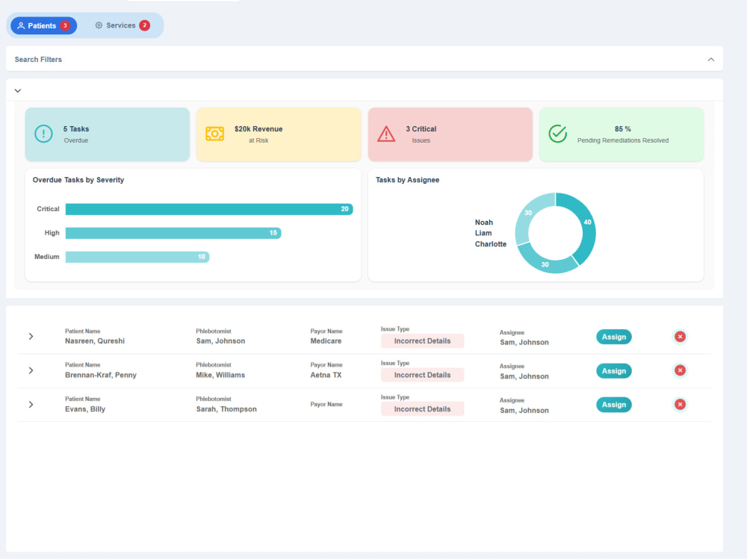Remove the Nasreen, Qureshi row with red X
Image resolution: width=747 pixels, height=560 pixels.
[x=680, y=337]
